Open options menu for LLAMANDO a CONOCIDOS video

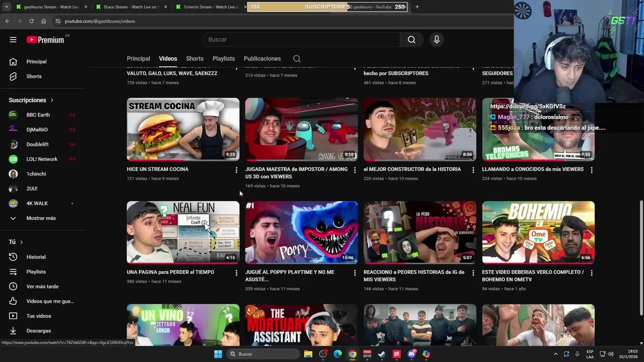click(592, 170)
